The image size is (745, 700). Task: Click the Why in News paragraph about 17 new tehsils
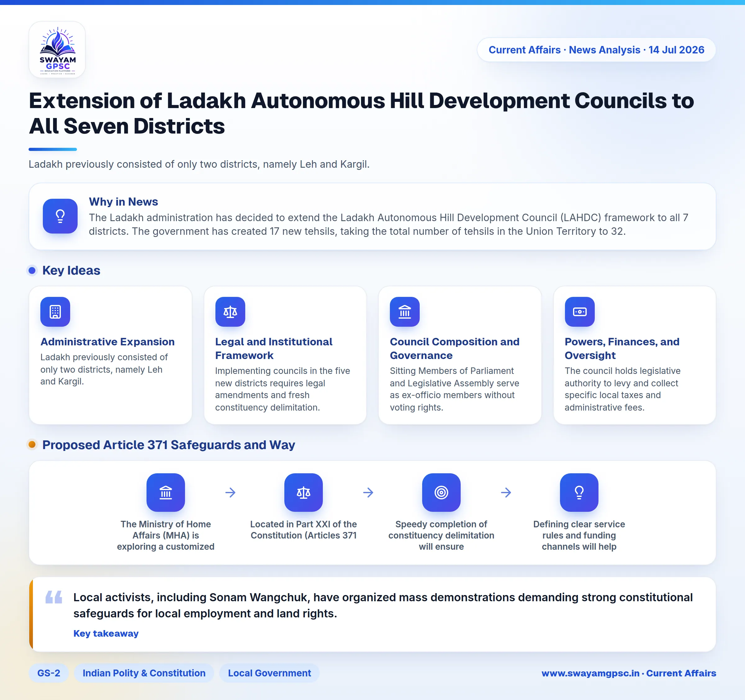[x=388, y=225]
